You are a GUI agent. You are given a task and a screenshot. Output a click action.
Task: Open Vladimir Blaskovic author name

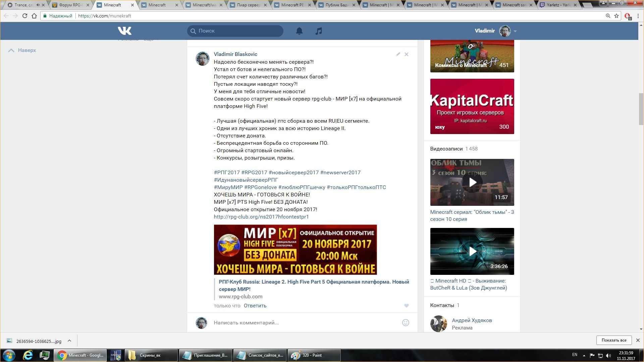pos(235,54)
